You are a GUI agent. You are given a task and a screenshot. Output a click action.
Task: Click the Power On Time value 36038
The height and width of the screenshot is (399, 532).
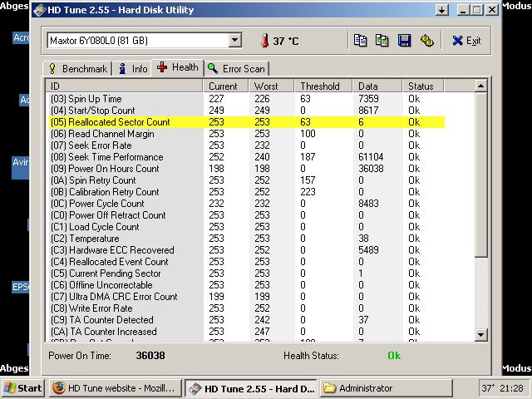click(150, 356)
